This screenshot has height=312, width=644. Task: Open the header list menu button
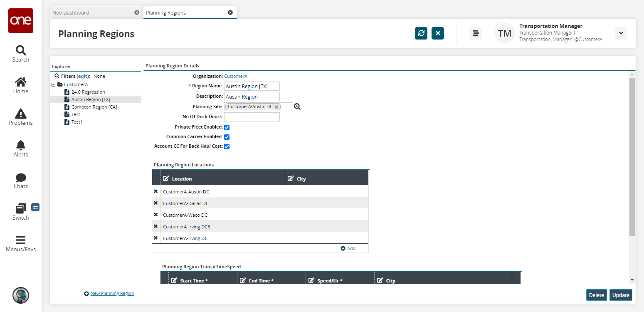click(x=475, y=33)
